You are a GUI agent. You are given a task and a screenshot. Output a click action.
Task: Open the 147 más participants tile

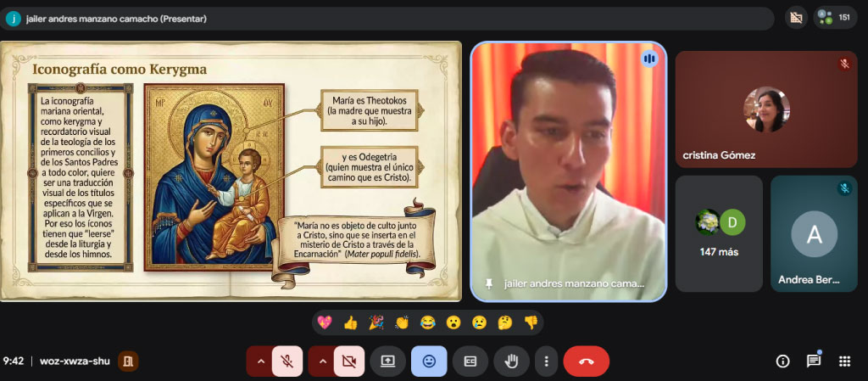pyautogui.click(x=719, y=233)
